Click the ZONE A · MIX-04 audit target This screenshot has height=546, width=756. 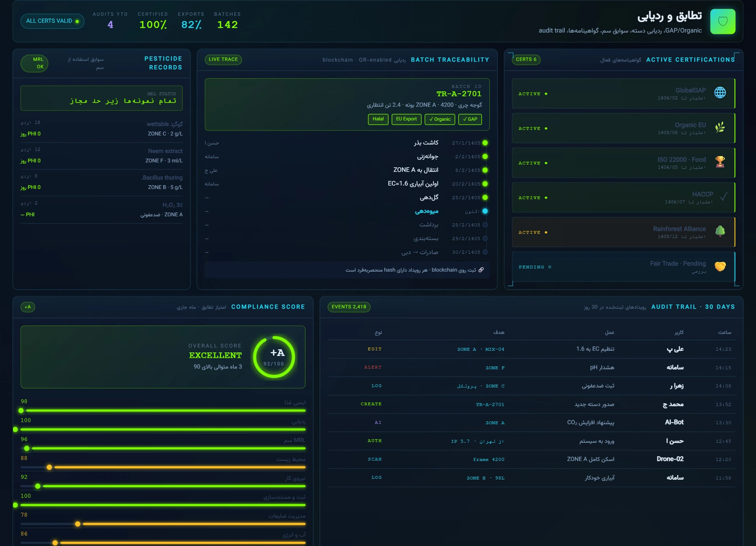[x=480, y=349]
